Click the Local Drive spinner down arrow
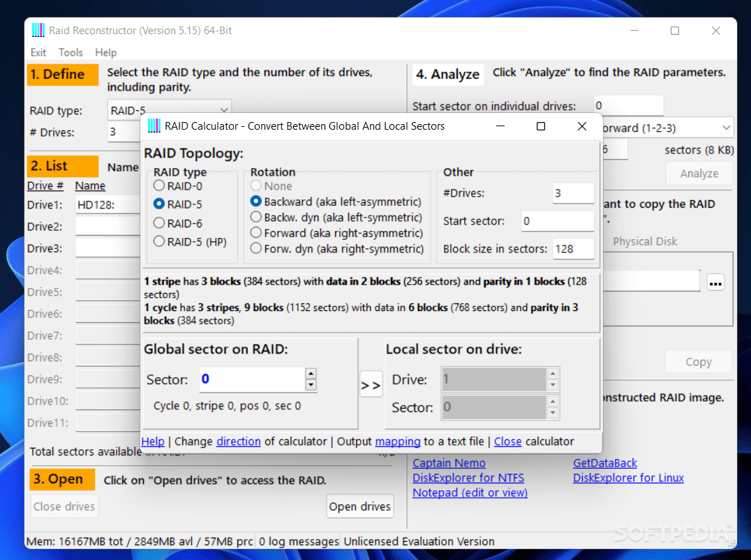751x560 pixels. click(x=553, y=385)
